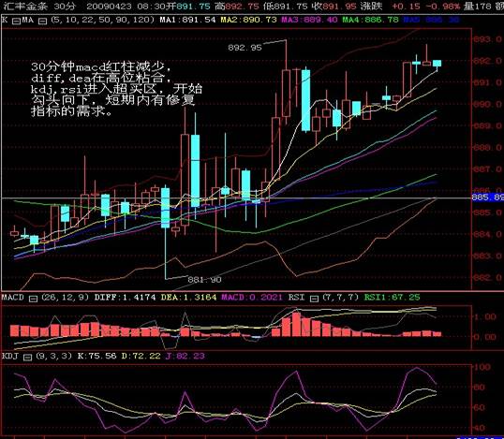Image resolution: width=504 pixels, height=439 pixels.
Task: Select the MACD:0.2021 reading
Action: pos(252,298)
